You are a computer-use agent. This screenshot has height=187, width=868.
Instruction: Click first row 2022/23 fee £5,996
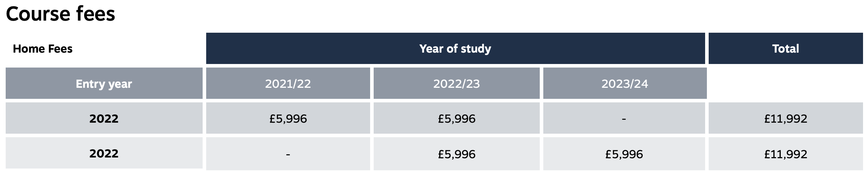[456, 118]
